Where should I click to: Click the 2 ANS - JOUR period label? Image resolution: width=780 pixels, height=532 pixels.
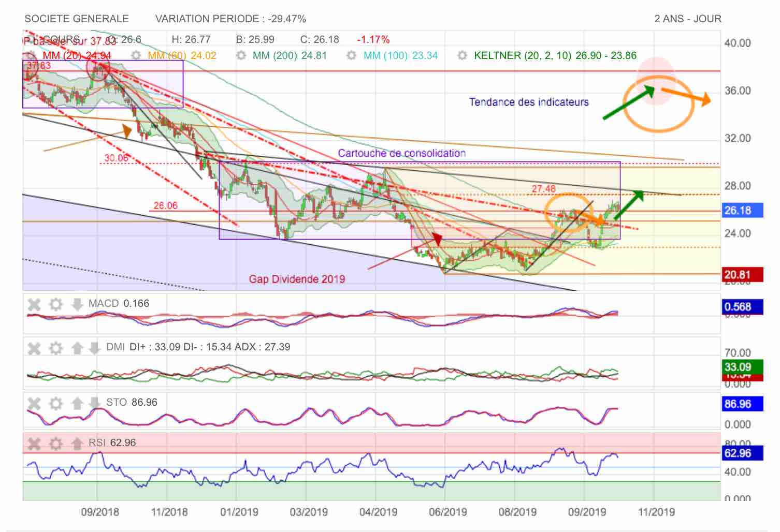[688, 19]
